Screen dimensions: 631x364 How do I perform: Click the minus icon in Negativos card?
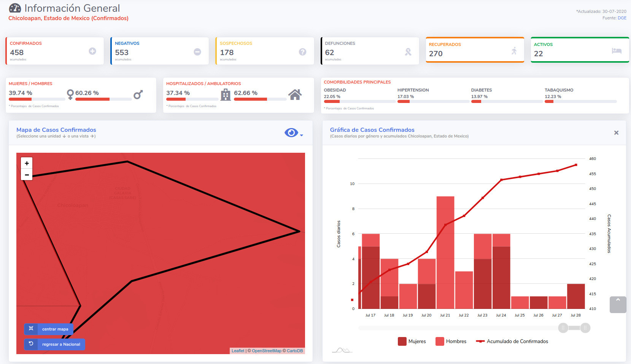coord(197,52)
